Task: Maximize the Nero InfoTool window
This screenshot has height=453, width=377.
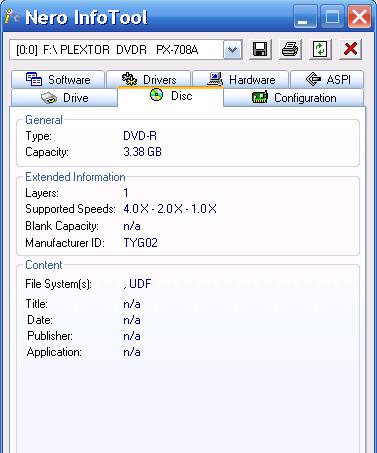Action: click(x=332, y=17)
